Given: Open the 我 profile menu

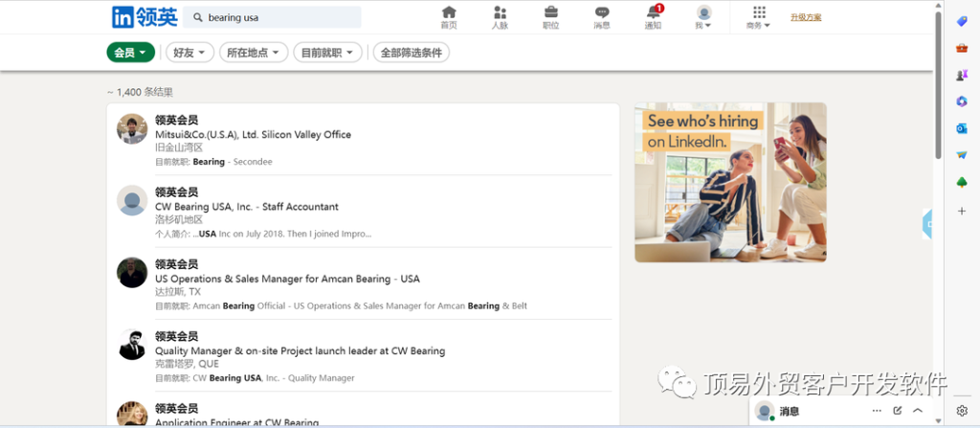Looking at the screenshot, I should [703, 17].
